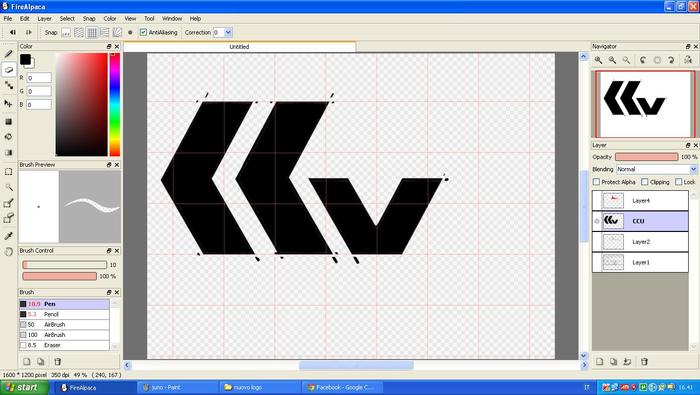This screenshot has width=700, height=395.
Task: Enable the layer Lock checkbox
Action: click(679, 182)
